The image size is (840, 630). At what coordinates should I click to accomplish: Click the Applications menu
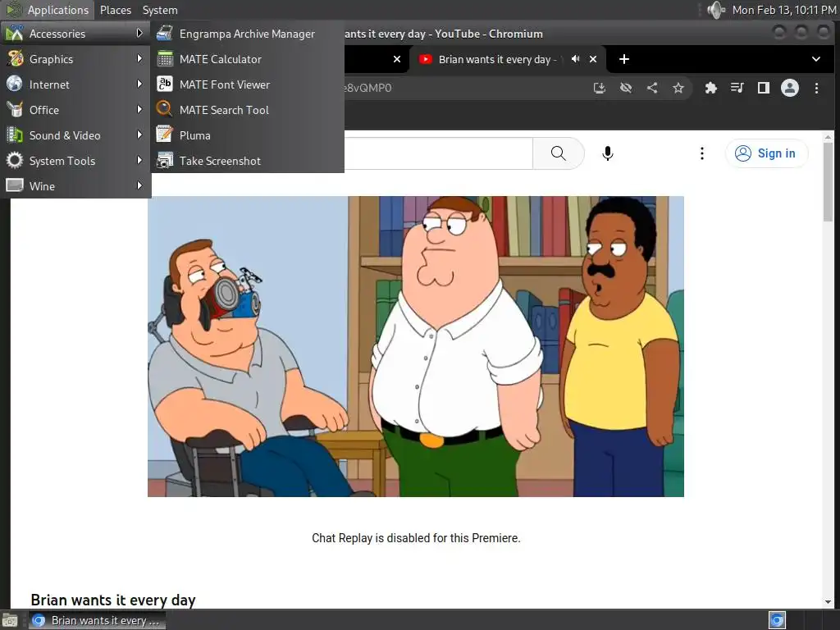coord(48,10)
